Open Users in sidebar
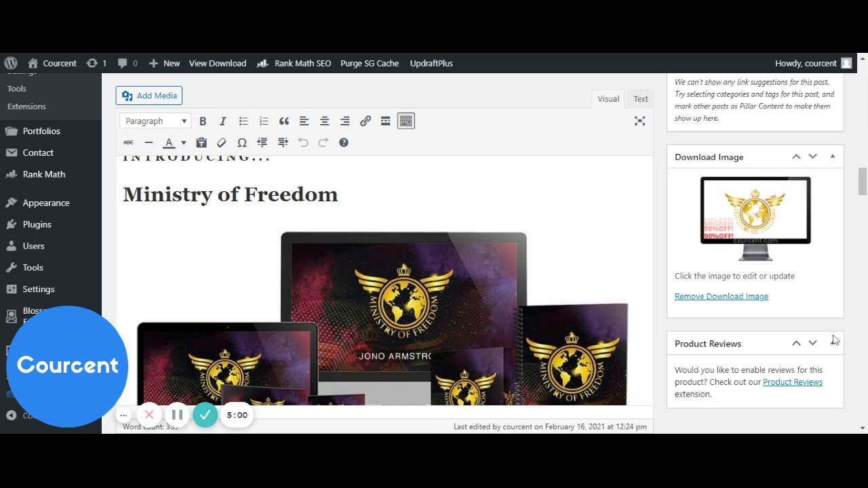 [x=33, y=246]
